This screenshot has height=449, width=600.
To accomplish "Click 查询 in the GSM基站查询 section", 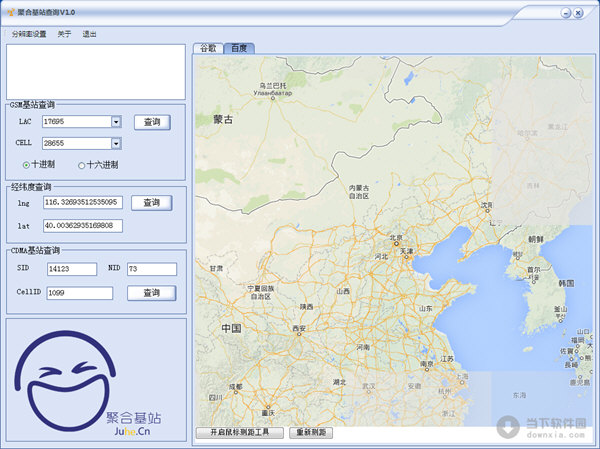I will 152,122.
